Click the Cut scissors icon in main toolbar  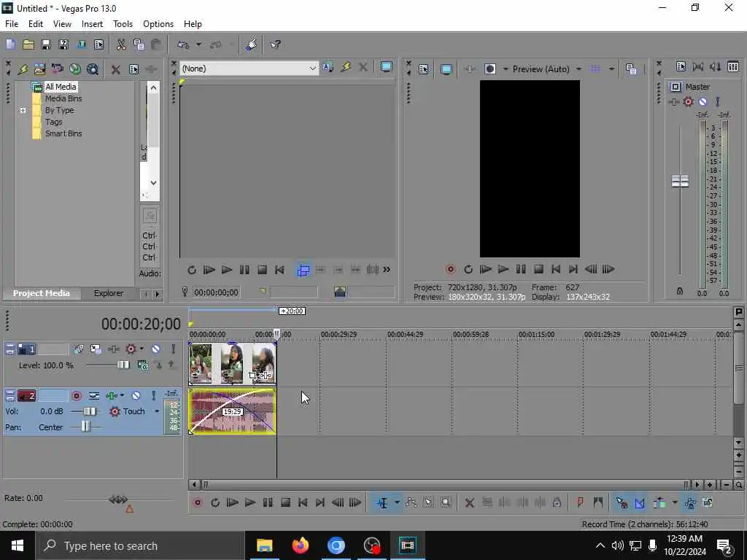coord(121,44)
